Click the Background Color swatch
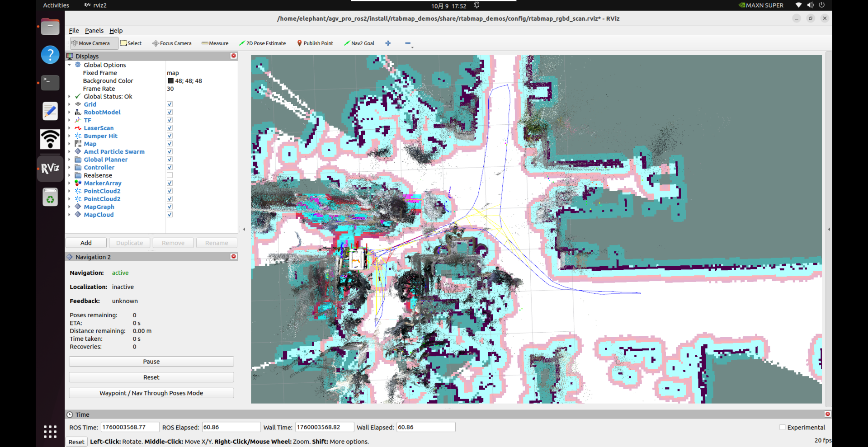This screenshot has height=447, width=868. (x=170, y=81)
